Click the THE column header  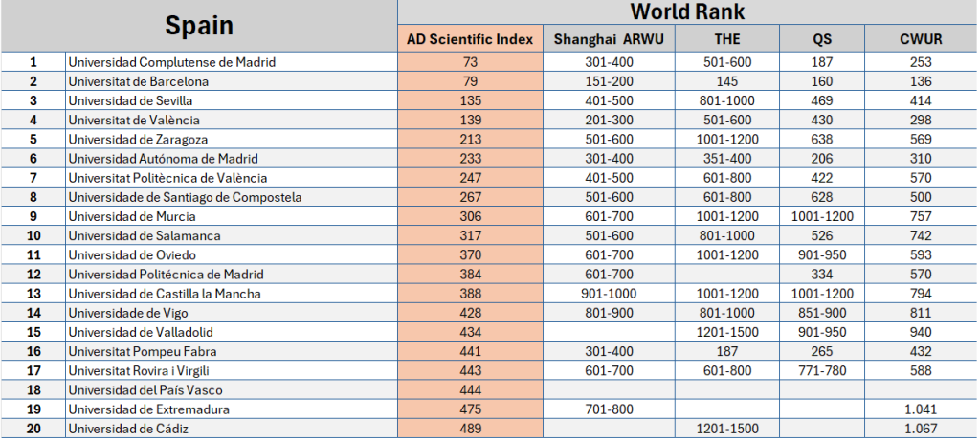(x=727, y=39)
